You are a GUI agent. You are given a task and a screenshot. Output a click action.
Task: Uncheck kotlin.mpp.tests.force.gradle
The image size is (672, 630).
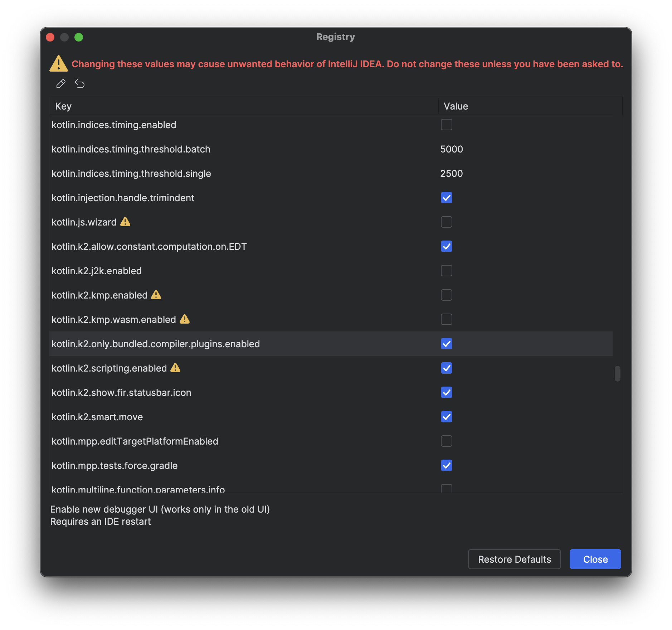[x=446, y=465]
